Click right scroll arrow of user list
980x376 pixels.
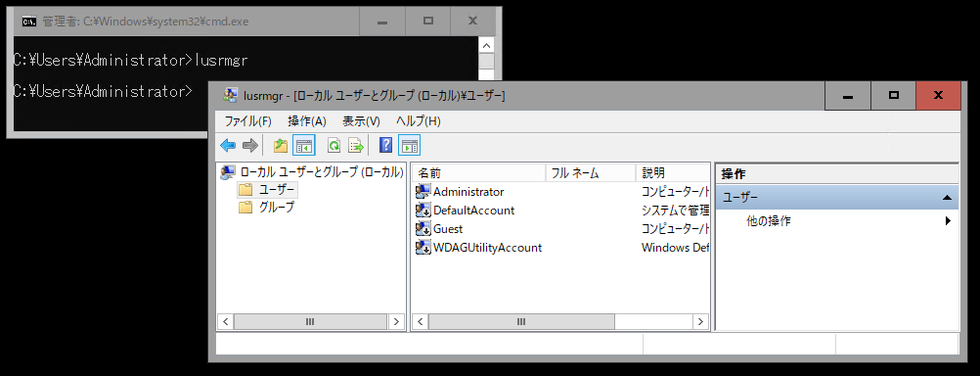point(700,321)
